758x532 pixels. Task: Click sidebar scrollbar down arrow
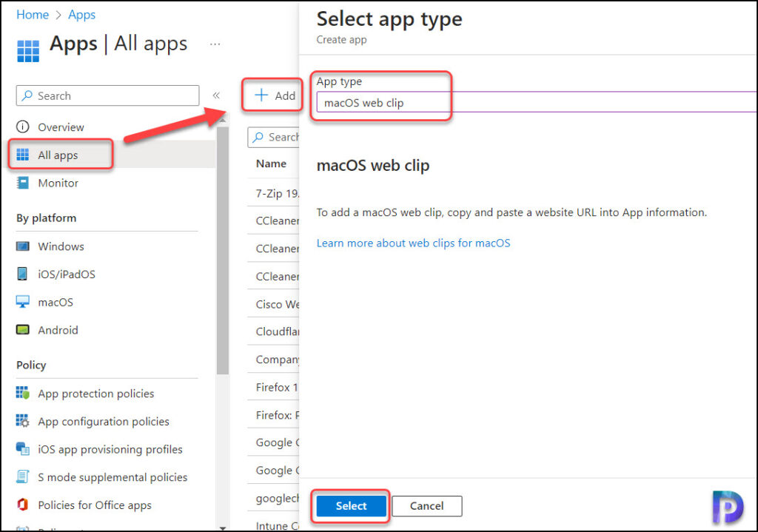(223, 528)
